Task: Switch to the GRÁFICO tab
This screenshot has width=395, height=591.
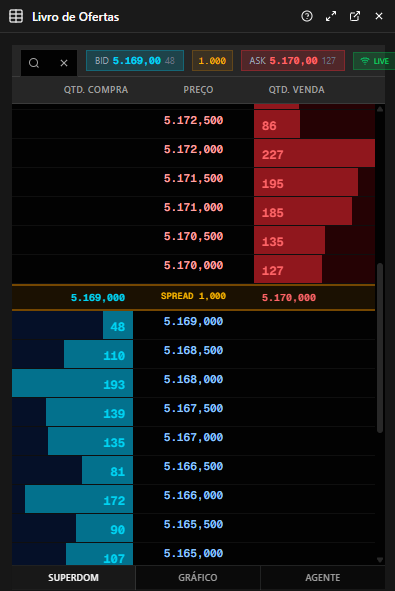Action: pyautogui.click(x=198, y=577)
